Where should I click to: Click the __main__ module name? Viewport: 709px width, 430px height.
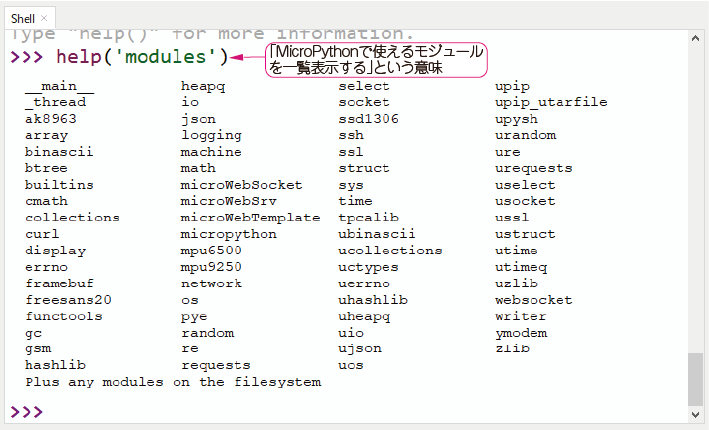(59, 86)
